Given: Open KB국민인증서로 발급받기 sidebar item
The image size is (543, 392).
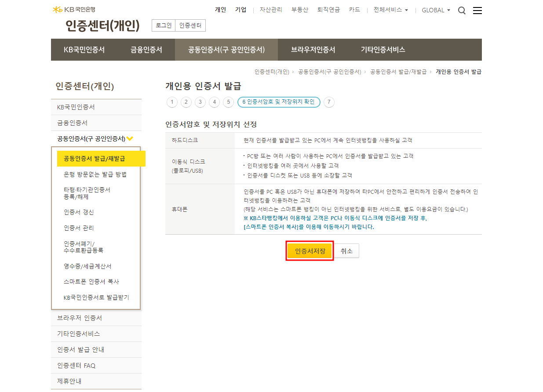Looking at the screenshot, I should pyautogui.click(x=96, y=298).
